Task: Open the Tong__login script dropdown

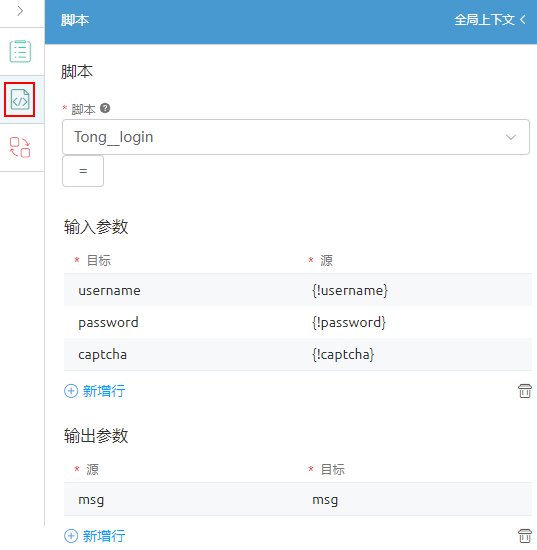Action: [x=296, y=137]
